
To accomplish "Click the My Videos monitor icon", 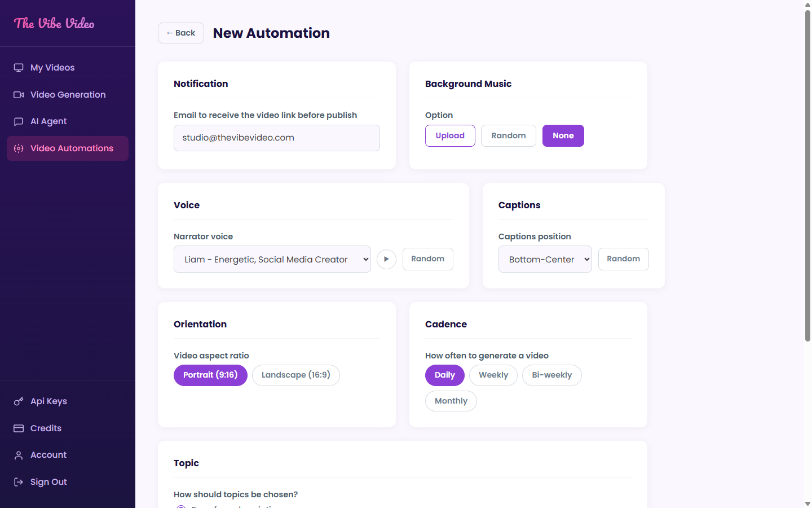I will point(19,68).
